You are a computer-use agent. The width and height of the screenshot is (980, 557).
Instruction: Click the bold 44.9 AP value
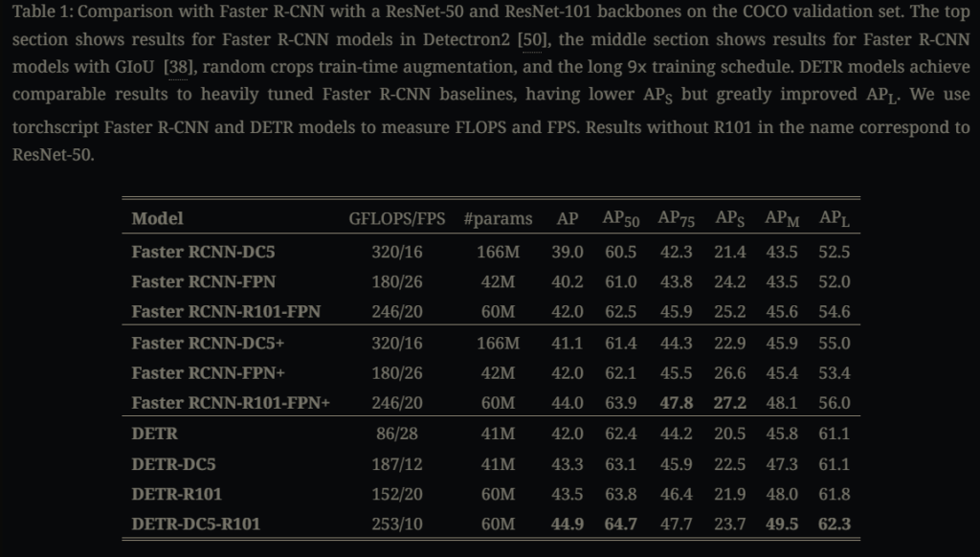568,524
